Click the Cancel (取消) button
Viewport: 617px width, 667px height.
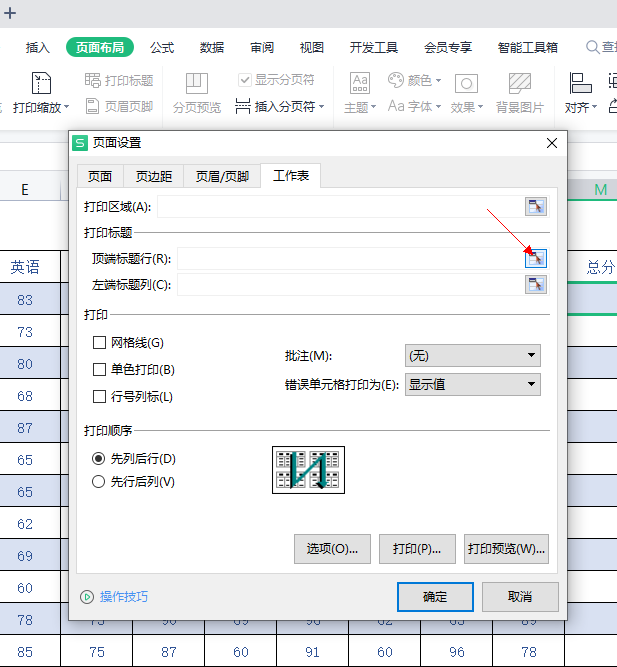click(520, 597)
